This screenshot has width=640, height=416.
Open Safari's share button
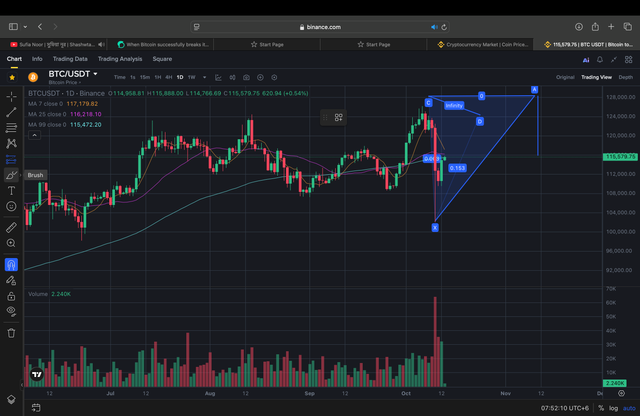(595, 27)
